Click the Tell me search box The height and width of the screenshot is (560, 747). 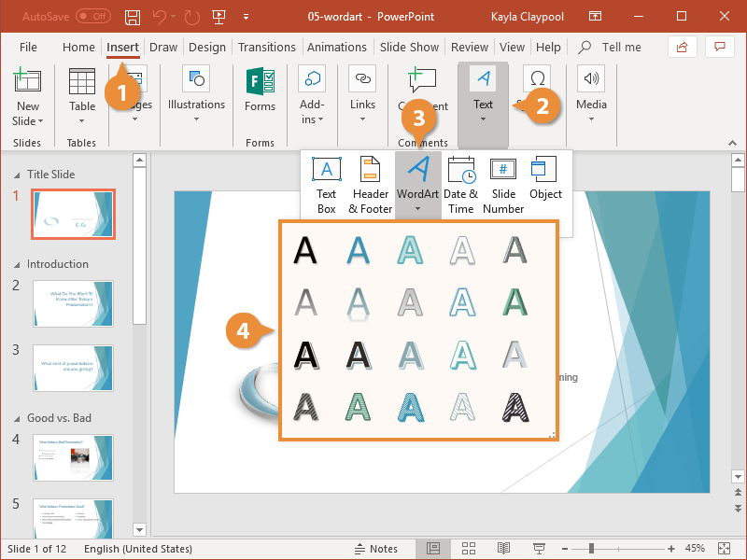[621, 47]
